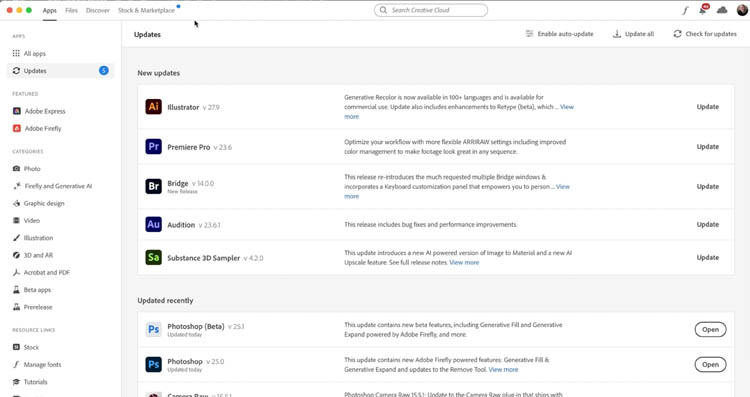Enable auto-update option
Viewport: 750px width, 397px height.
[559, 34]
